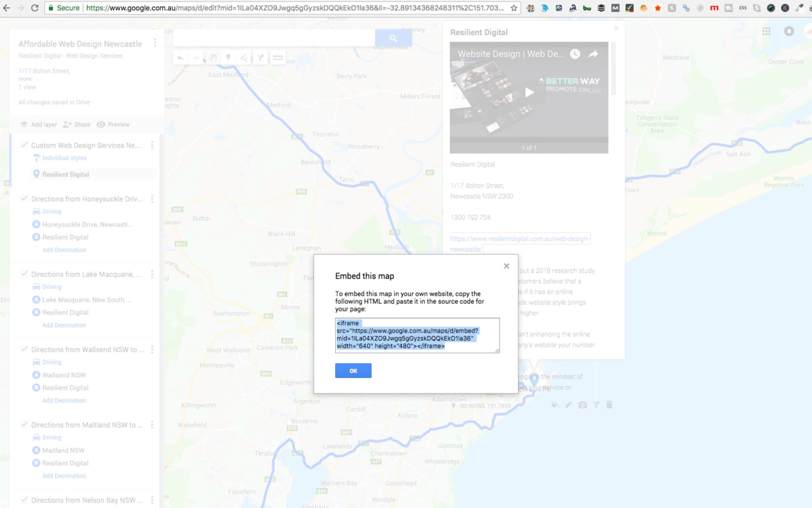Open Lake Macquarie layer options menu
This screenshot has width=812, height=508.
(x=152, y=274)
